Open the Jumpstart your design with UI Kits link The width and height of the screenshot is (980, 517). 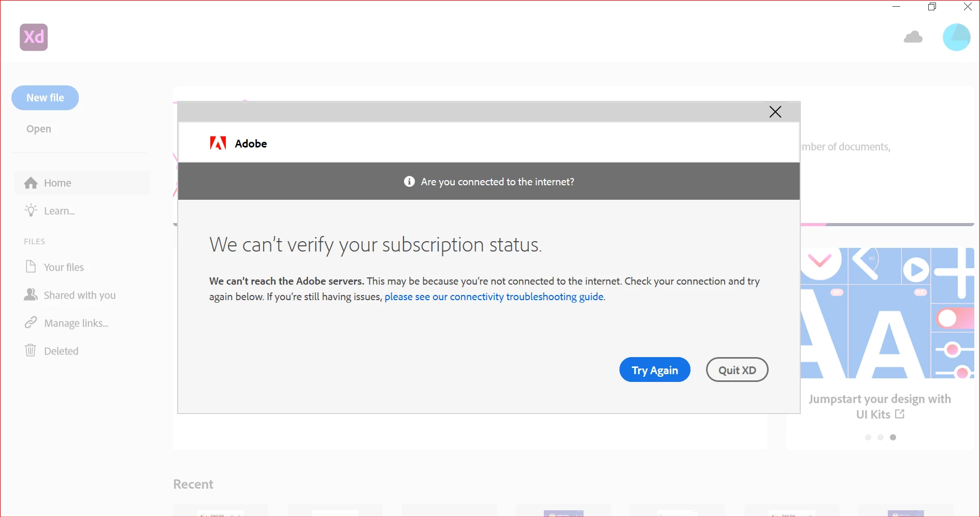point(880,407)
